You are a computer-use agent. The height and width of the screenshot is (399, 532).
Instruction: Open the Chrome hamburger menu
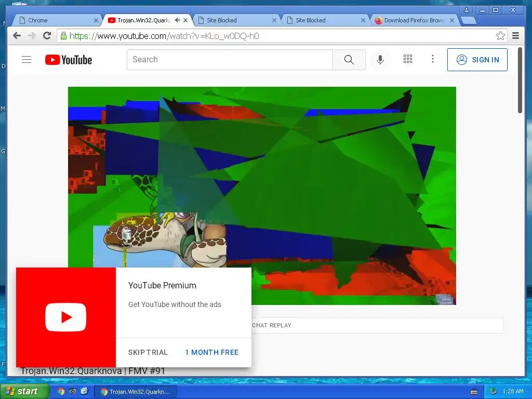(515, 36)
